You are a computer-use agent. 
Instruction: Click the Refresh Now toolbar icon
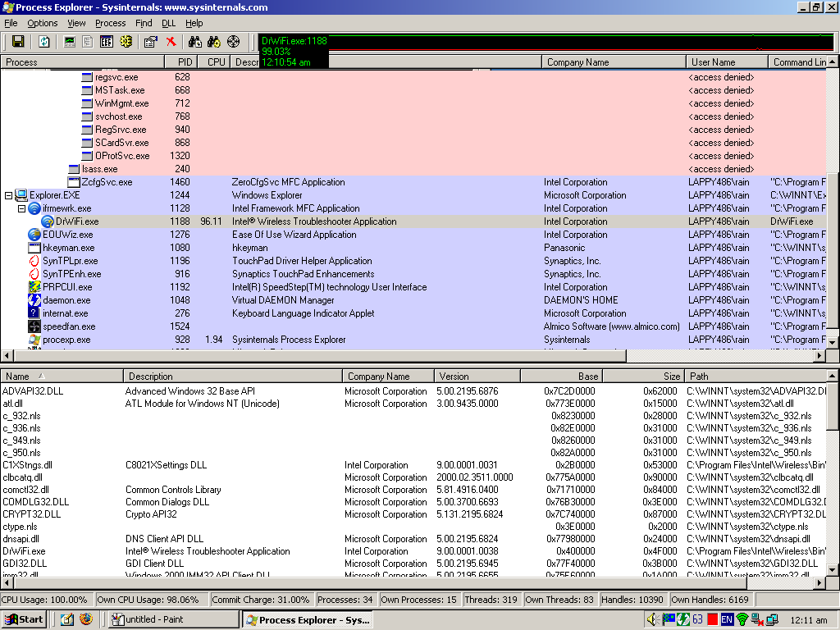[44, 42]
